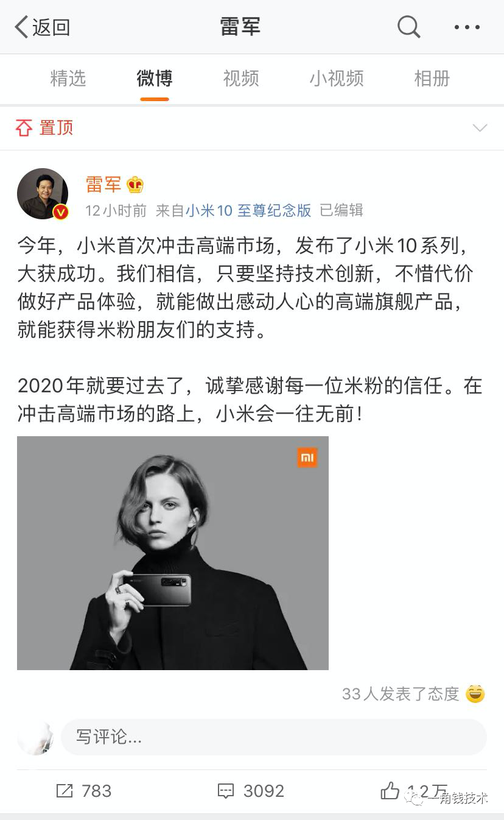Expand the pinned post chevron menu

(x=480, y=127)
